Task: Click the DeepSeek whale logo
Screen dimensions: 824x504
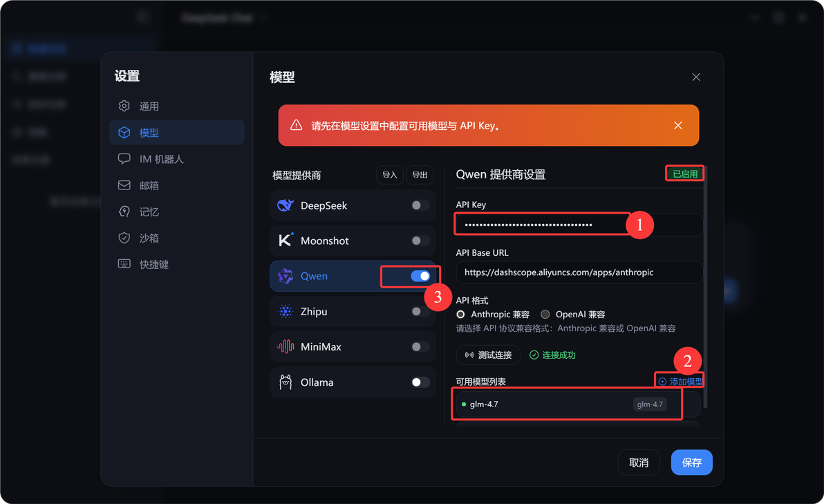Action: 285,205
